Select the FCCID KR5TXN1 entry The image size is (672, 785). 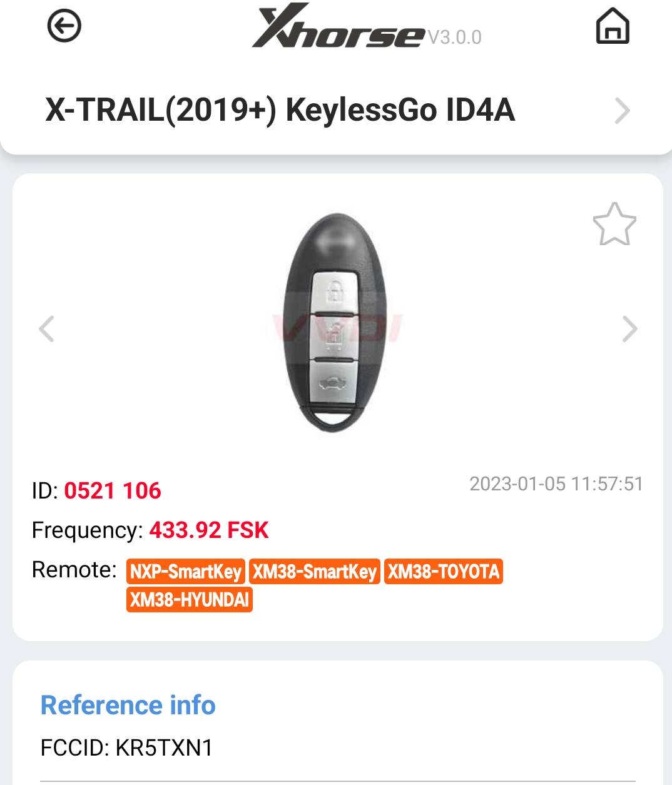127,747
